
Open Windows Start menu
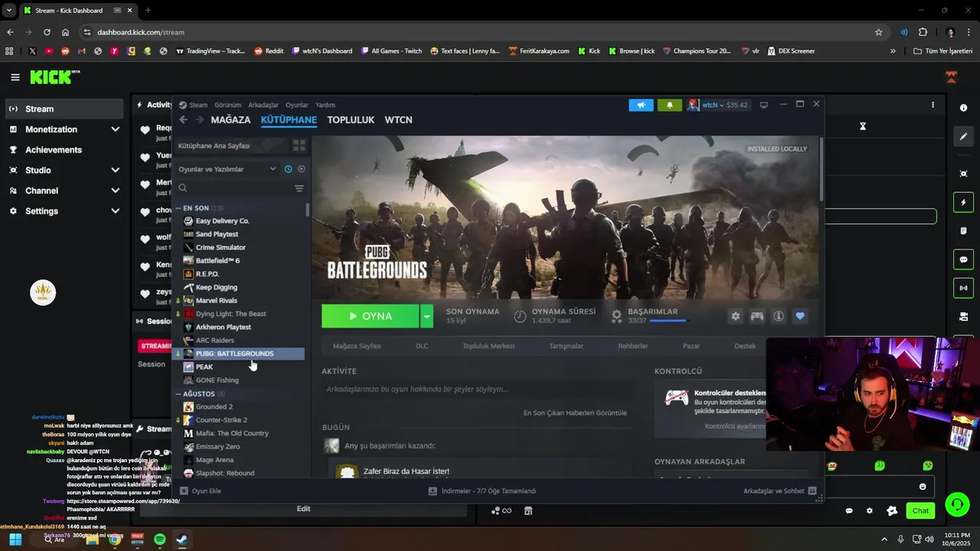point(15,540)
